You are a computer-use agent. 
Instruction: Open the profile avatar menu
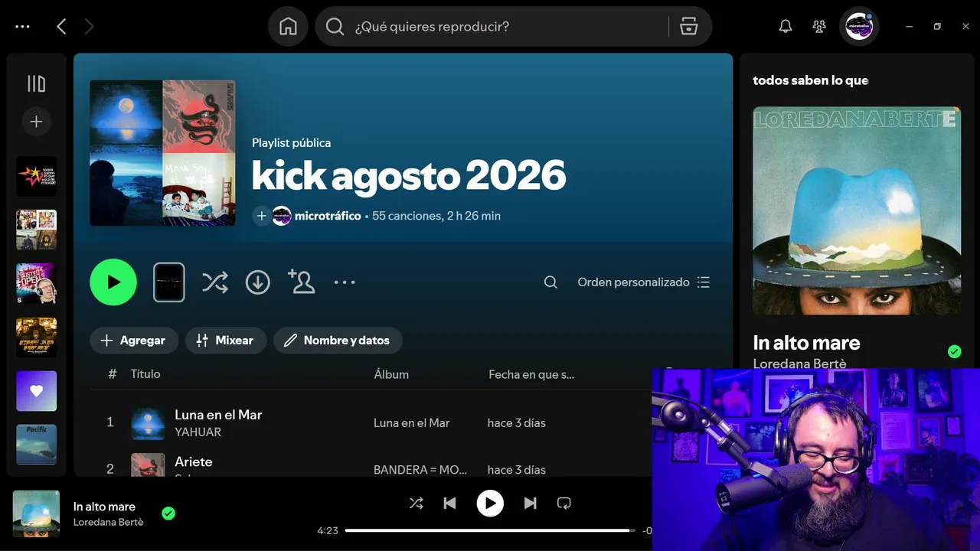point(859,27)
